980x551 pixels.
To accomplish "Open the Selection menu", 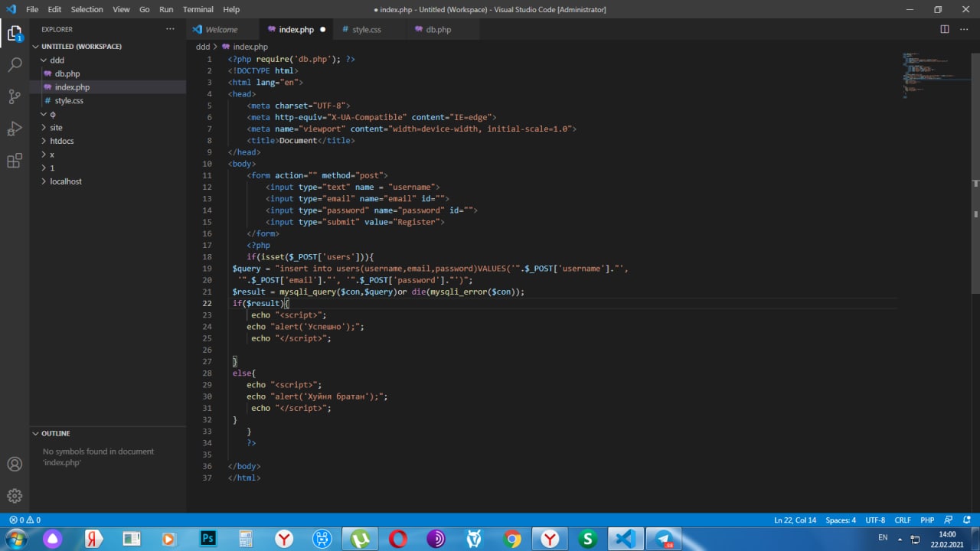I will pos(87,9).
